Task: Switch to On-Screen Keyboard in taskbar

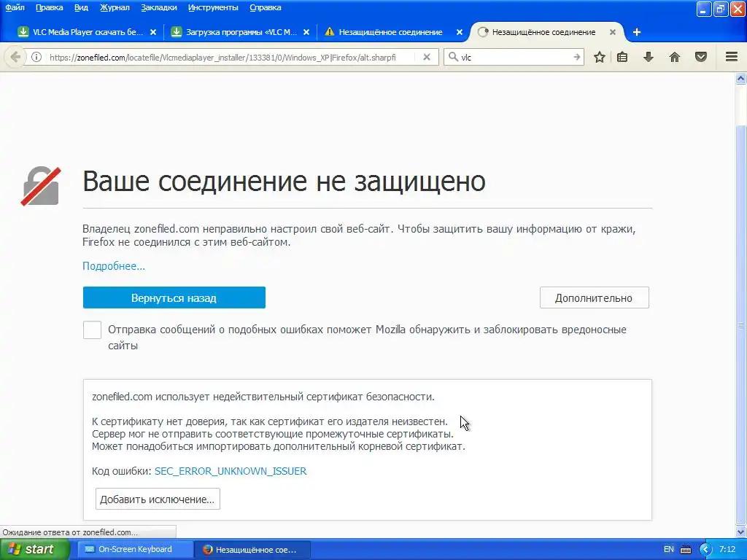Action: pos(135,549)
